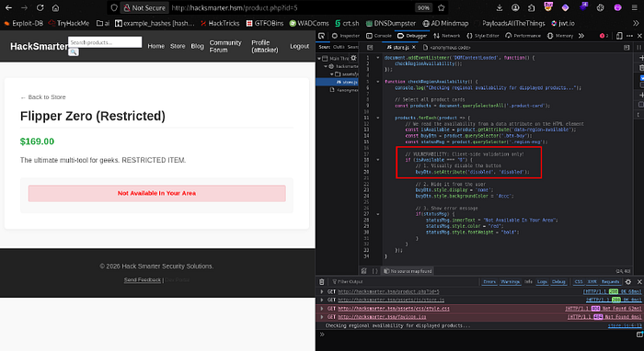The image size is (644, 351).
Task: Toggle the Warnings console filter
Action: click(510, 282)
